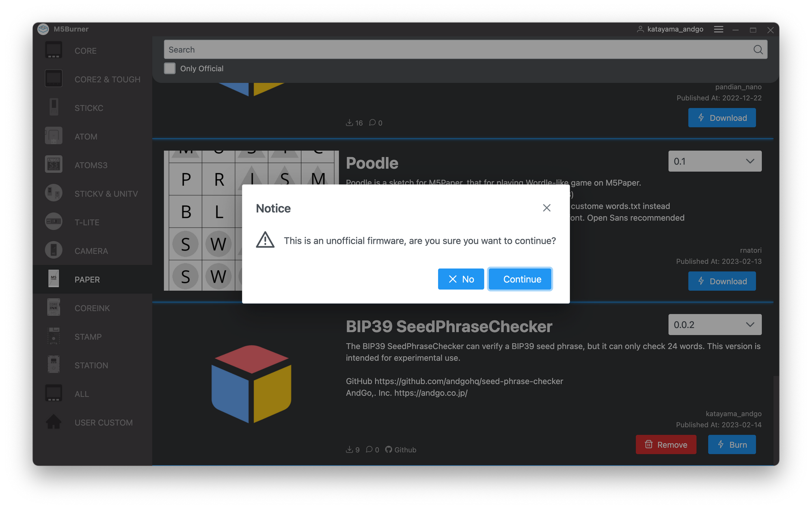Select the CAMERA device icon
812x509 pixels.
[54, 251]
